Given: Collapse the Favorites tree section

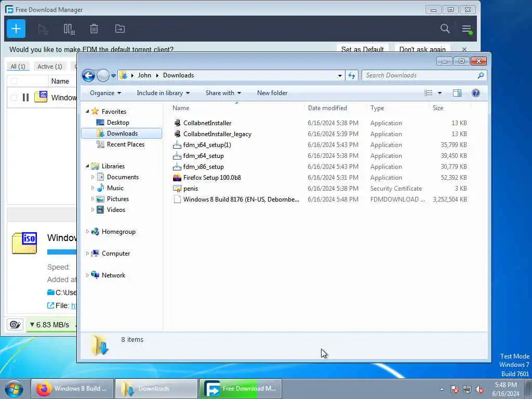Looking at the screenshot, I should 87,111.
